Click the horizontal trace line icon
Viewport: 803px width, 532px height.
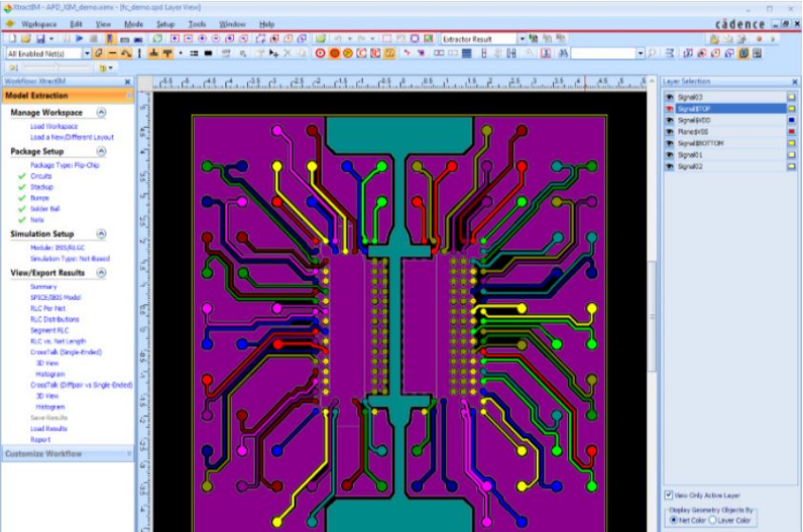click(x=112, y=53)
